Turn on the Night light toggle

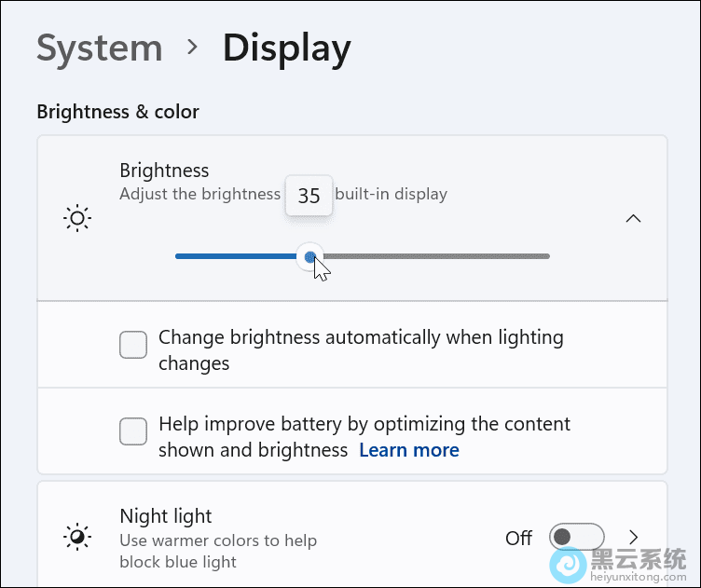(576, 538)
